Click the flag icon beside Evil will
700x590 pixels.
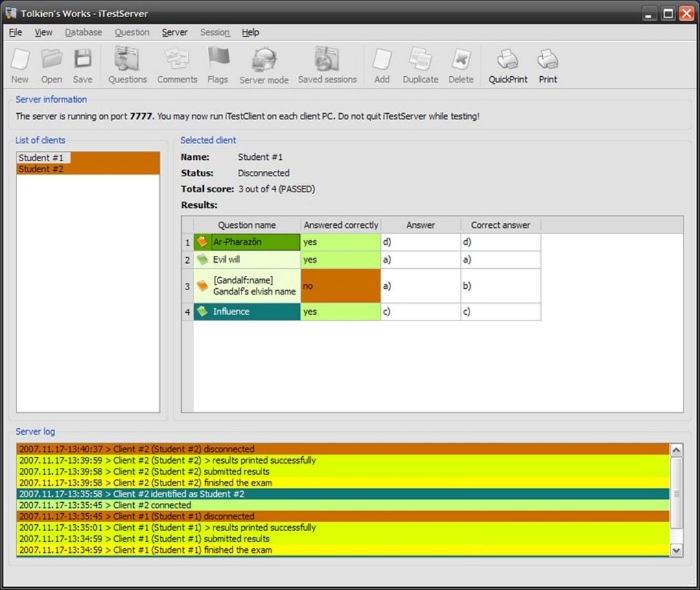[x=202, y=259]
